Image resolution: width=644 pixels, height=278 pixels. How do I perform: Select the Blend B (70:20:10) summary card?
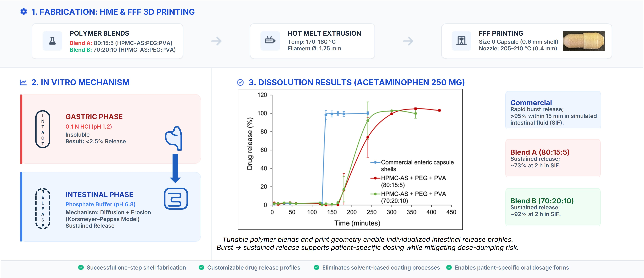coord(553,207)
